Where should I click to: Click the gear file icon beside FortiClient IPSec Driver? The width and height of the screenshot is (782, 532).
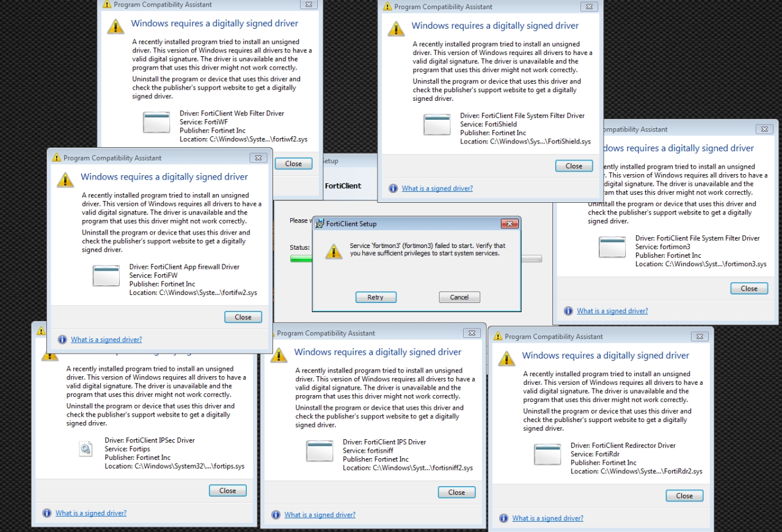[86, 449]
